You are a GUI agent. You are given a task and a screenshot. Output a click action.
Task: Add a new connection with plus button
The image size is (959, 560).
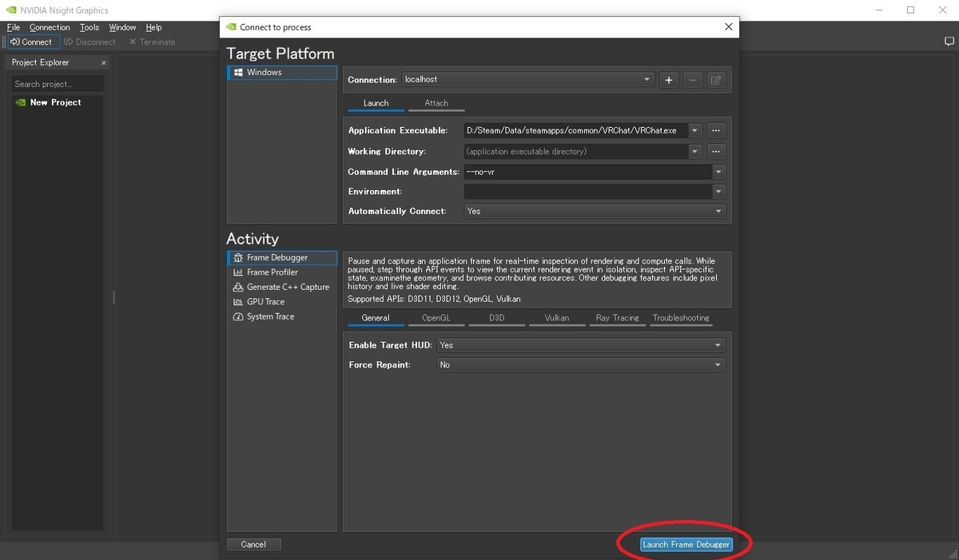click(x=670, y=80)
